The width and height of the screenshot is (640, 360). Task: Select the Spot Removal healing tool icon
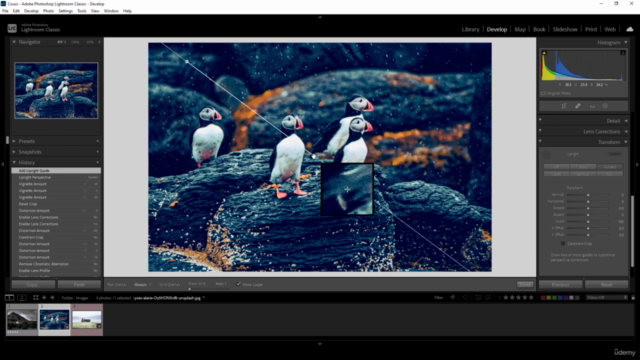(578, 106)
